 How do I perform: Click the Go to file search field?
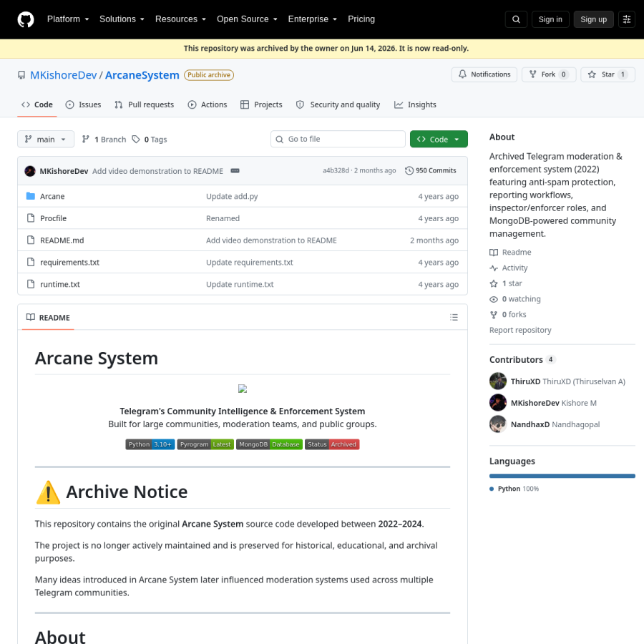(338, 140)
